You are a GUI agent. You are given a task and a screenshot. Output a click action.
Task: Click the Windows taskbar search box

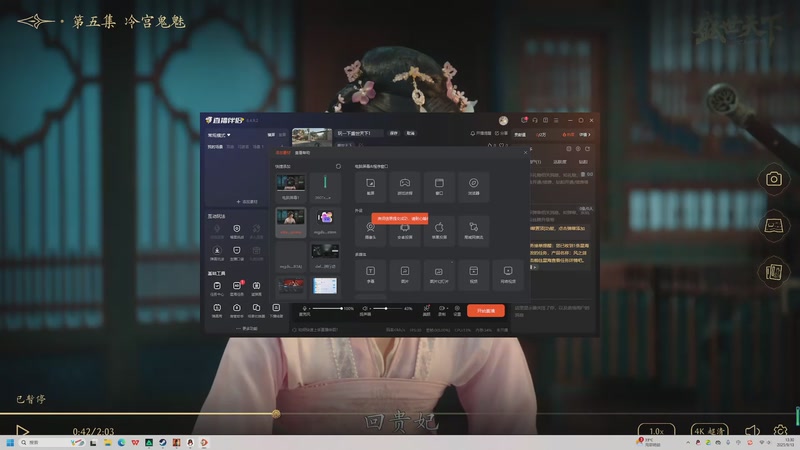[50, 442]
